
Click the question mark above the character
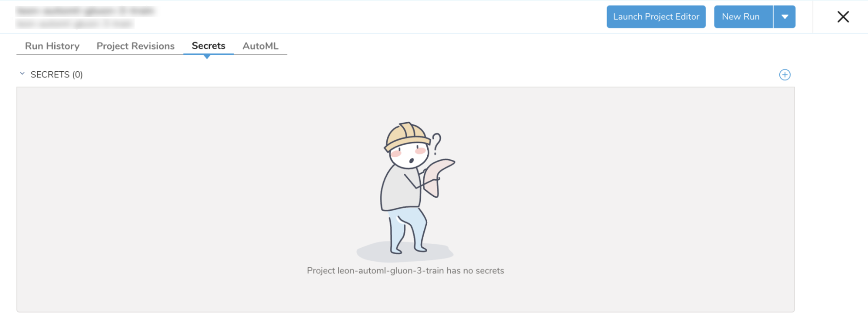point(436,144)
